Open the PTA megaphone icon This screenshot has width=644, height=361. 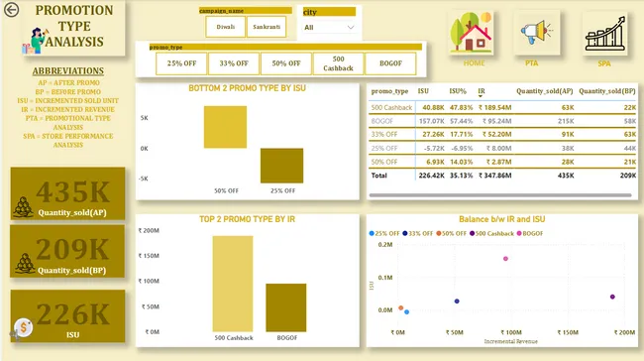pos(536,33)
